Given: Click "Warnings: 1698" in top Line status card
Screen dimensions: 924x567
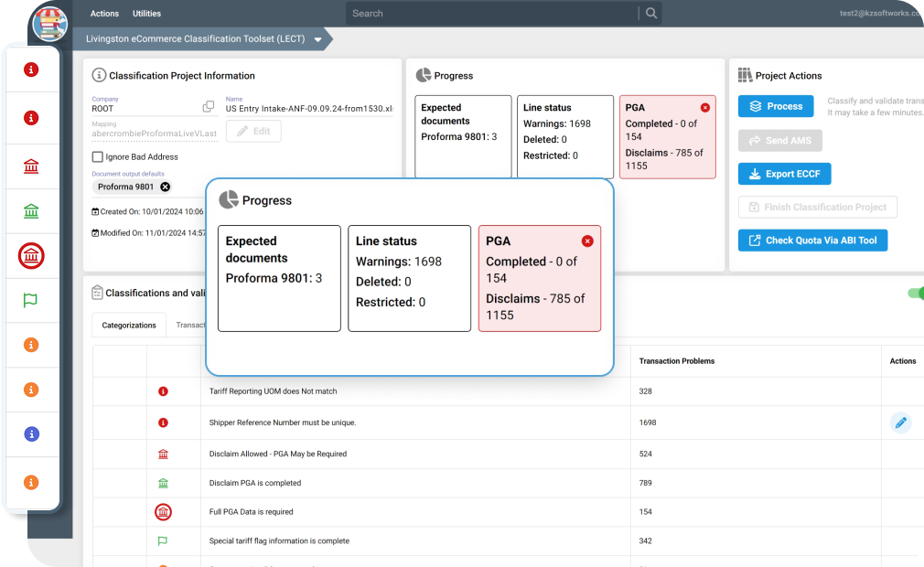Looking at the screenshot, I should [x=557, y=123].
